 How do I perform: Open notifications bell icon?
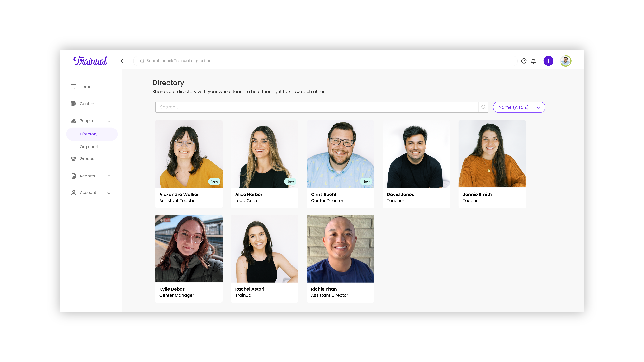(533, 61)
